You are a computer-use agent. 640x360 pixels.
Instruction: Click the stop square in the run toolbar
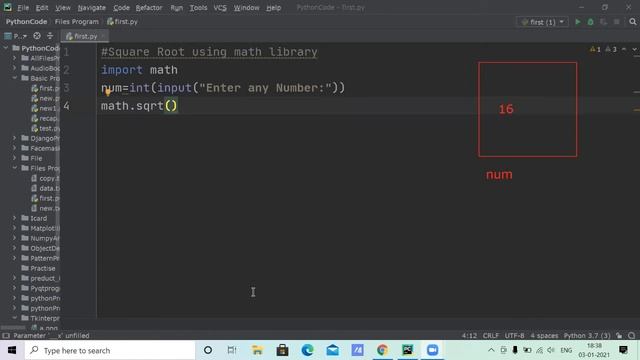(617, 22)
